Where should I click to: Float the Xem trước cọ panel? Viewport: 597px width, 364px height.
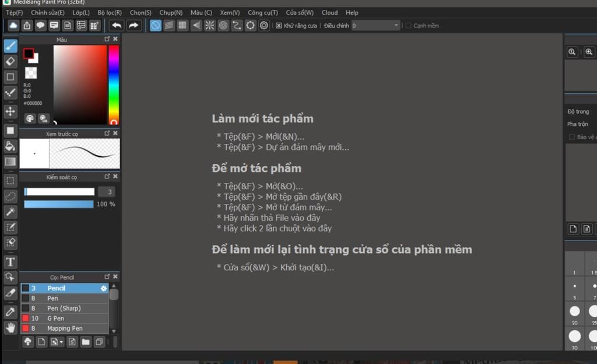click(x=107, y=133)
